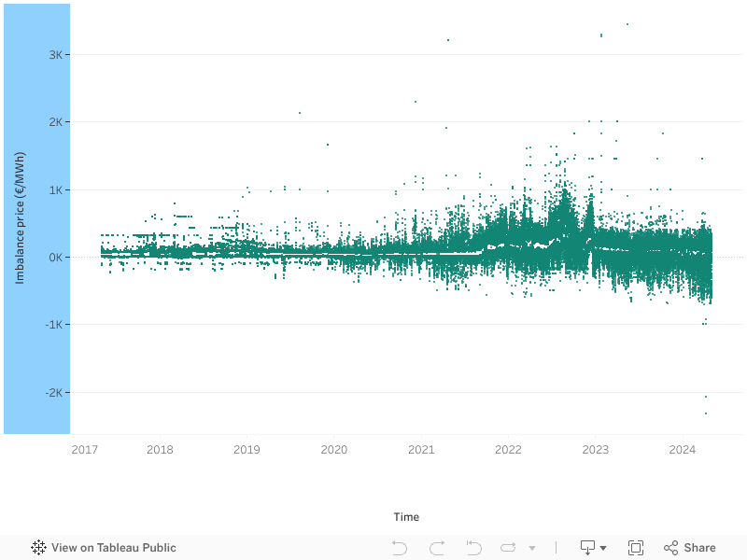The image size is (747, 560).
Task: Click the Undo arrow icon
Action: coord(400,548)
